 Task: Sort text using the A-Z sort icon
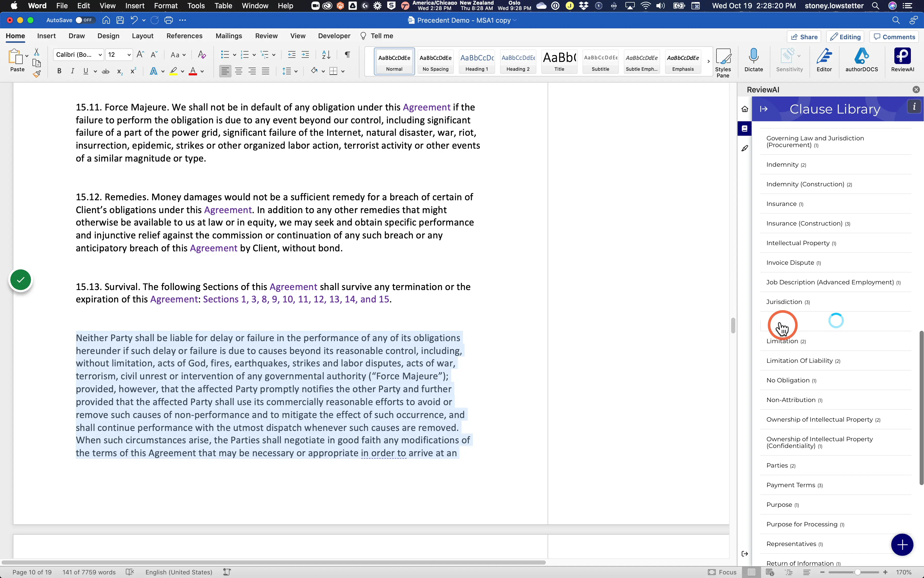[326, 55]
